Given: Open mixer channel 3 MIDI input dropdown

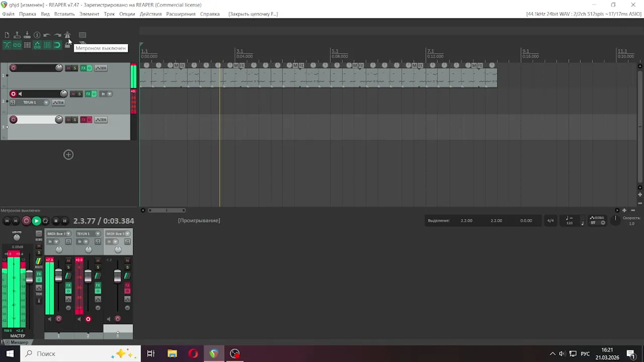Looking at the screenshot, I should pyautogui.click(x=118, y=234).
